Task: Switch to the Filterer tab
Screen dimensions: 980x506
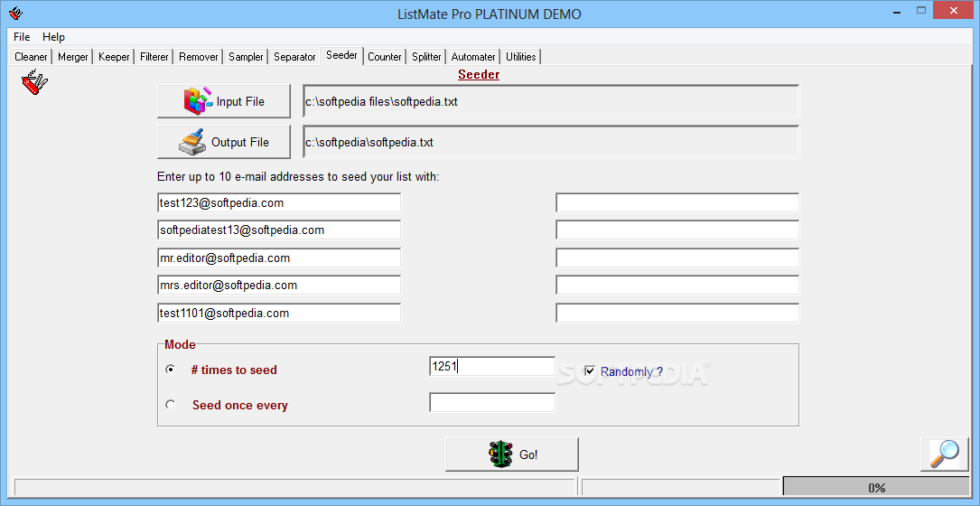Action: click(x=154, y=56)
